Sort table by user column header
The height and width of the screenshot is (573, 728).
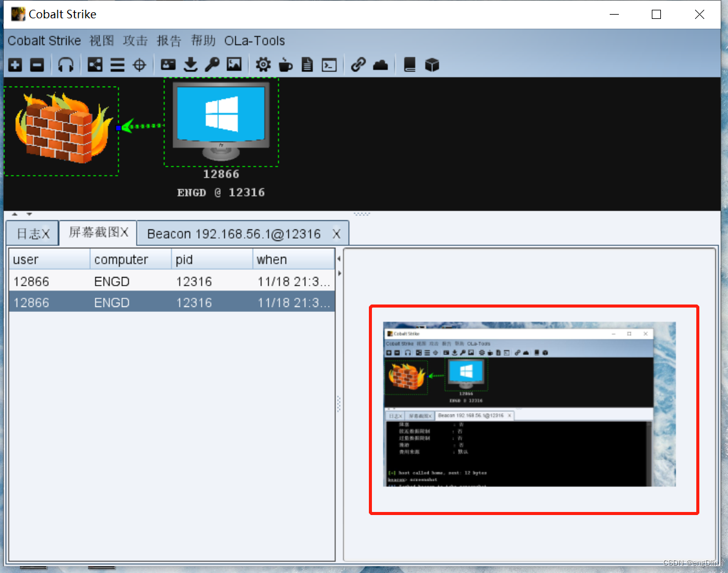tap(49, 259)
